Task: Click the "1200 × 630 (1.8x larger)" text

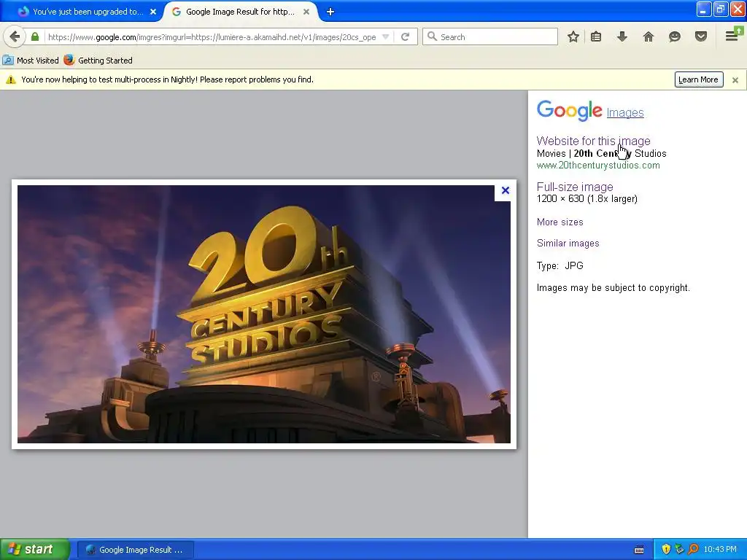Action: point(587,198)
